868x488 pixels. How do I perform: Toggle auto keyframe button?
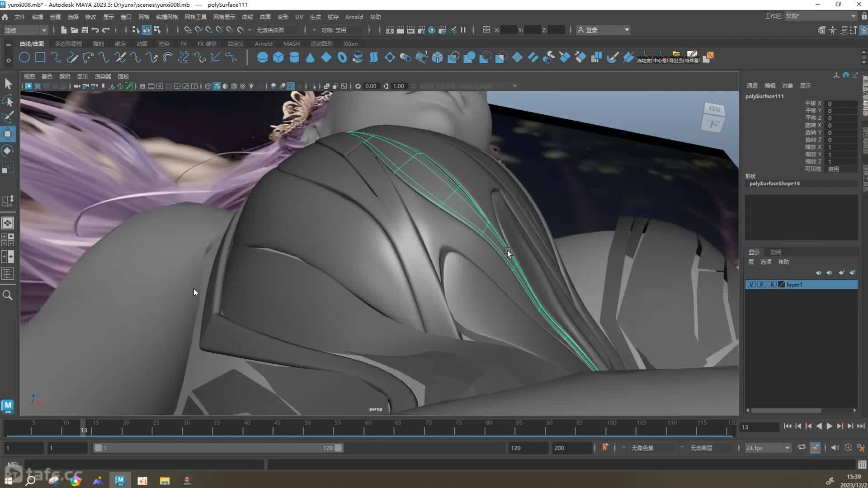(815, 447)
